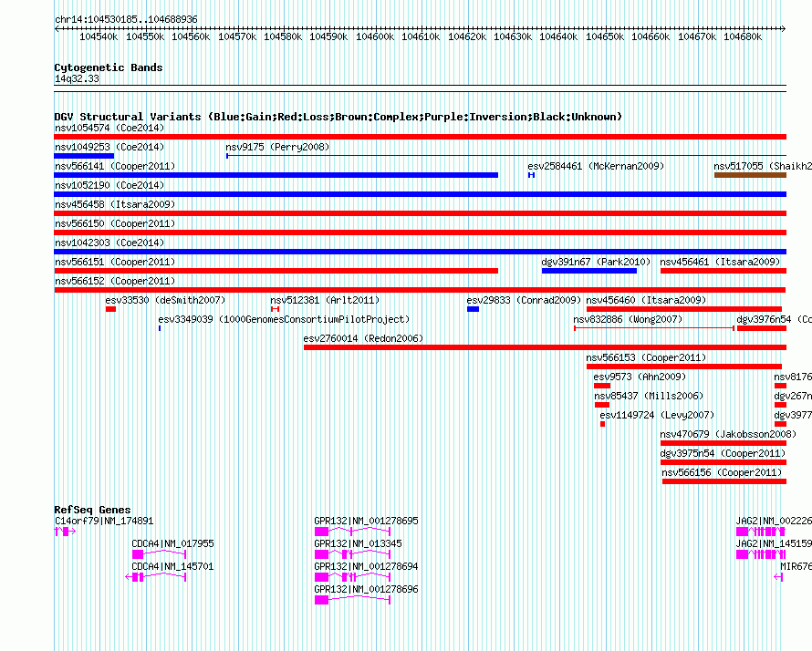Open variant nsv1054574 (Coe2014) label
Screen dimensions: 812x651
[109, 128]
